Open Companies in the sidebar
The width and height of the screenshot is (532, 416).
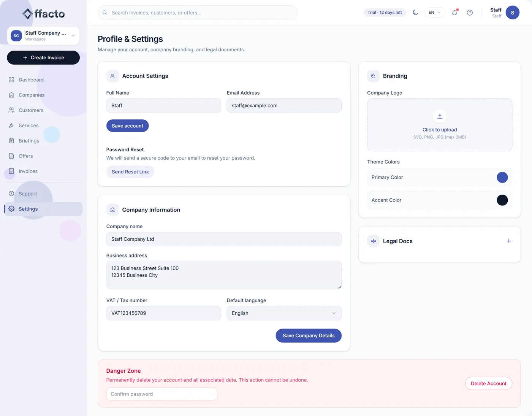[x=43, y=95]
